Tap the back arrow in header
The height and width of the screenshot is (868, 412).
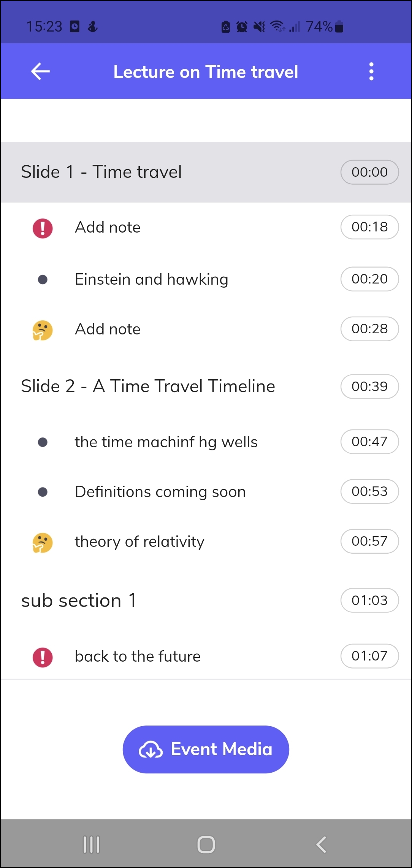(41, 71)
